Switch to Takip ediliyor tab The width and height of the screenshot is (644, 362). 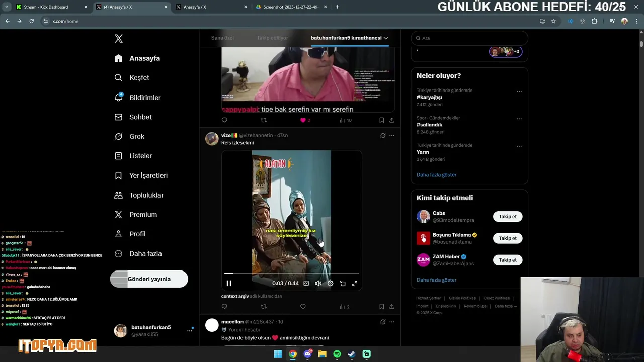click(272, 38)
